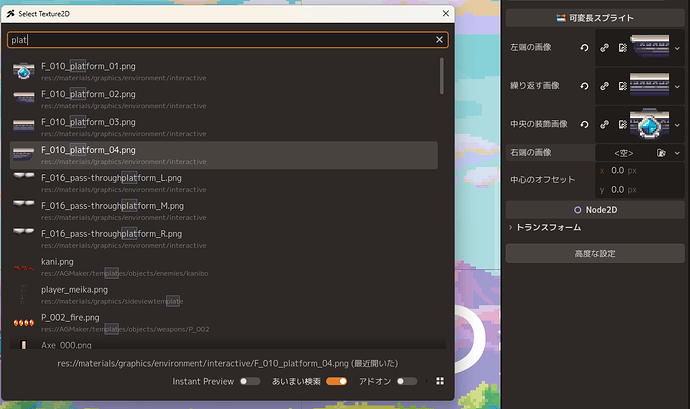Click 繰り返す画像 texture preview
Screen dimensions: 690x409
click(650, 85)
